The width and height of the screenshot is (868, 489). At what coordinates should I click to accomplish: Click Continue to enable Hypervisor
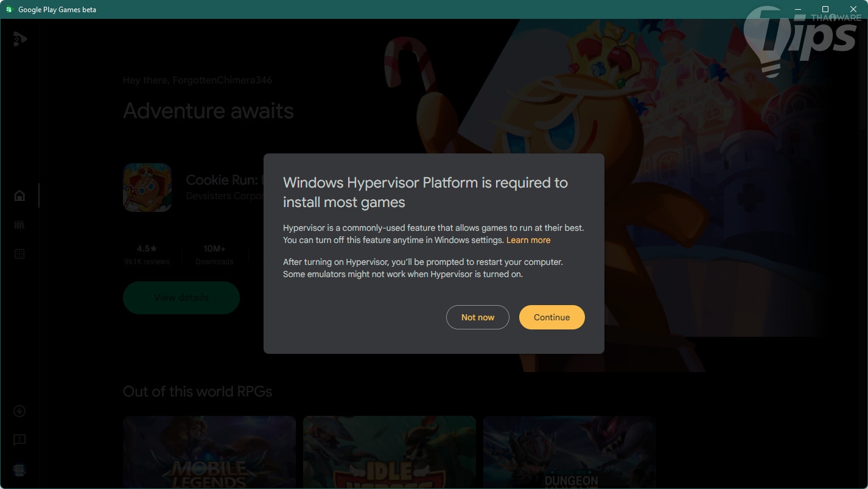[552, 317]
